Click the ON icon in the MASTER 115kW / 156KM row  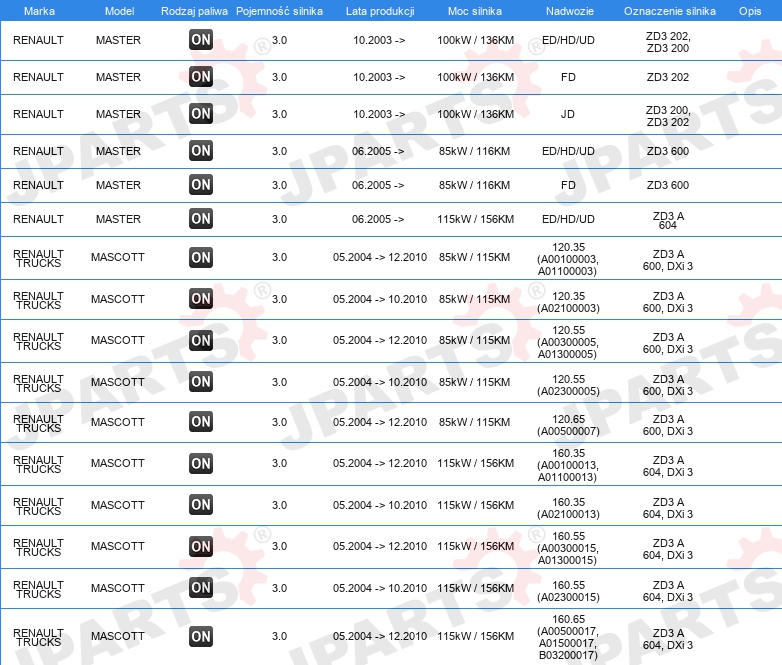pyautogui.click(x=201, y=219)
